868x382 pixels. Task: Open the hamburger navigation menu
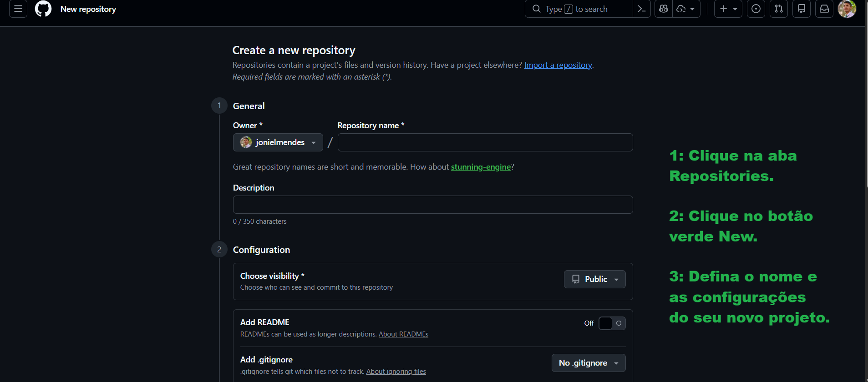(18, 9)
